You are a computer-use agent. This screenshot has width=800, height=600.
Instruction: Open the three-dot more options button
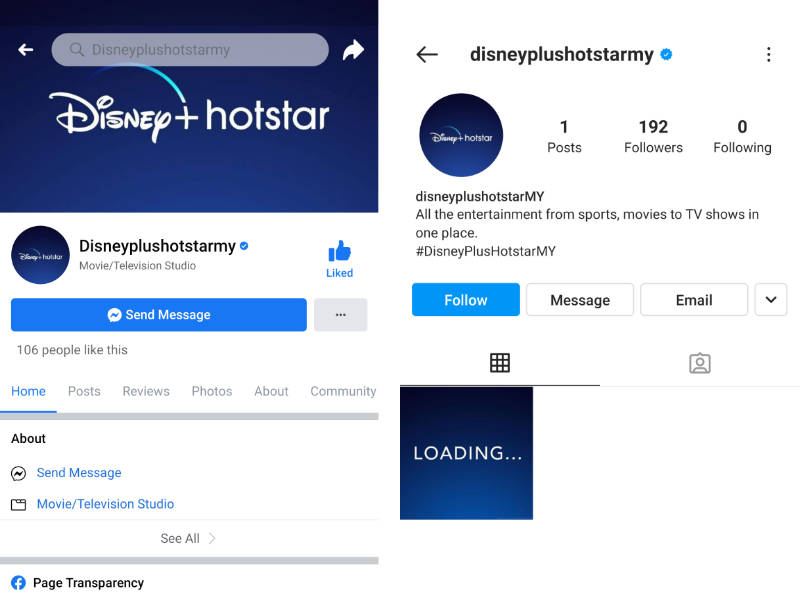pyautogui.click(x=340, y=315)
